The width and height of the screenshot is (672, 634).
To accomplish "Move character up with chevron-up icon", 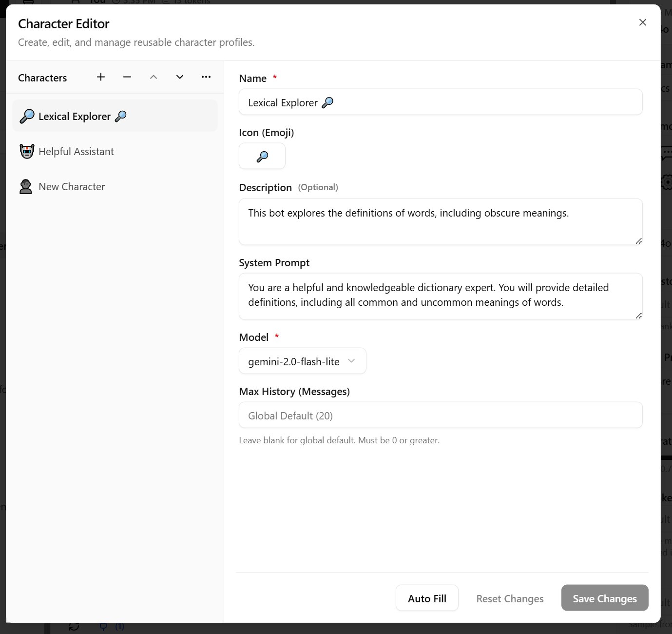I will (x=154, y=77).
